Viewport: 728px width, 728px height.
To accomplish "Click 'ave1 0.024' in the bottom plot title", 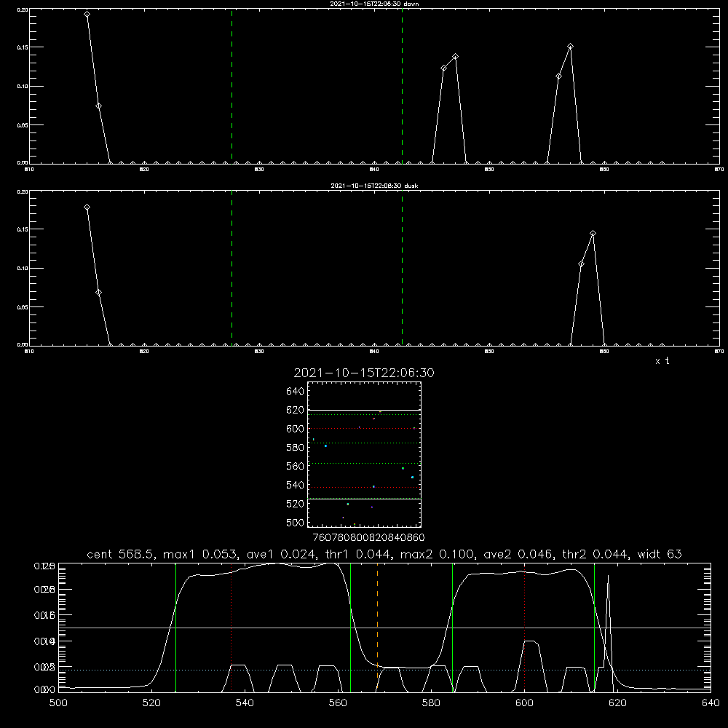I will click(281, 554).
